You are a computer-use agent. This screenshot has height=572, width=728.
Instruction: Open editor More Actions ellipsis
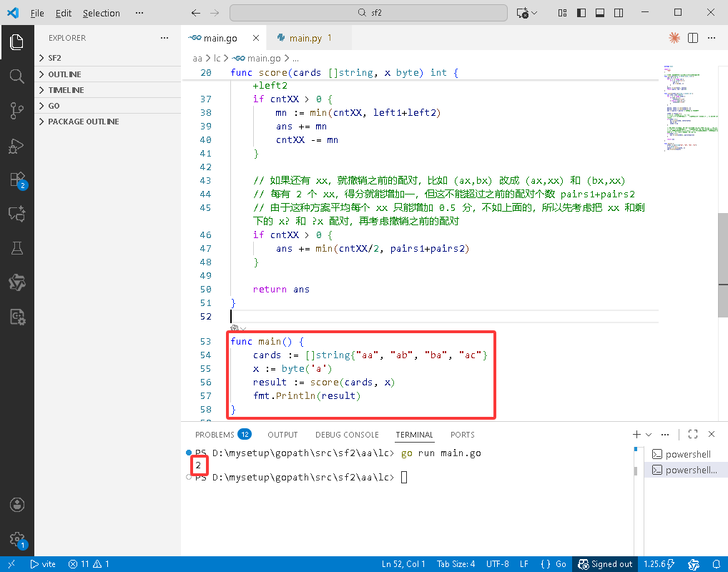[x=712, y=38]
